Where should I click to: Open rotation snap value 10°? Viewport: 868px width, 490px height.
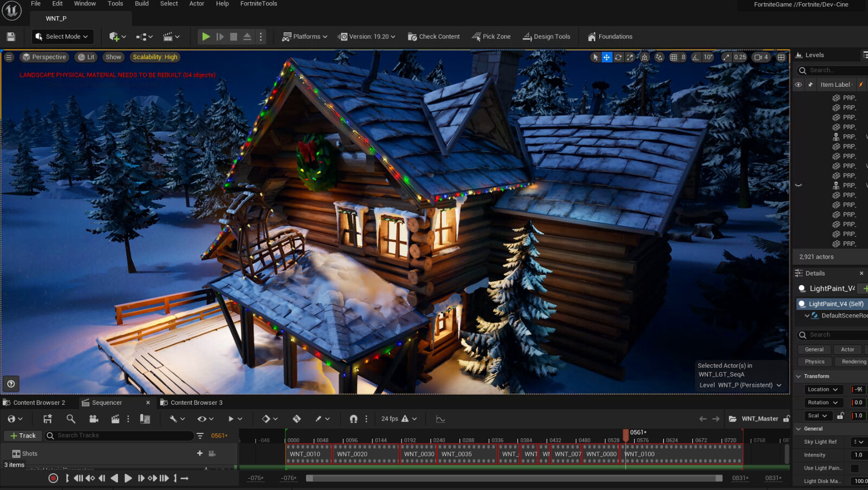tap(708, 57)
